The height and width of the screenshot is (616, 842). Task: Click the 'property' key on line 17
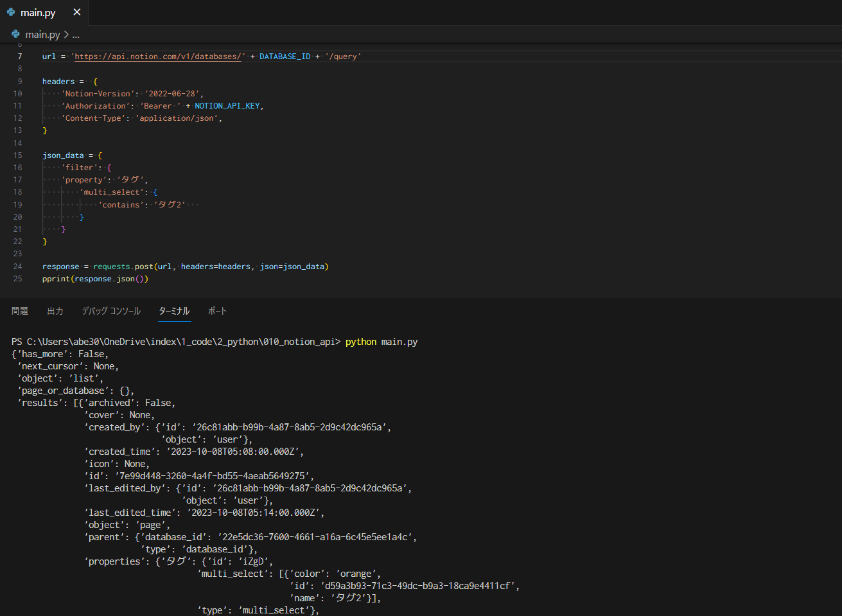pos(84,180)
